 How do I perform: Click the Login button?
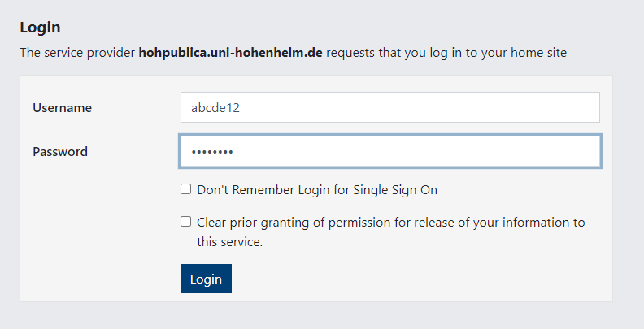click(x=206, y=279)
